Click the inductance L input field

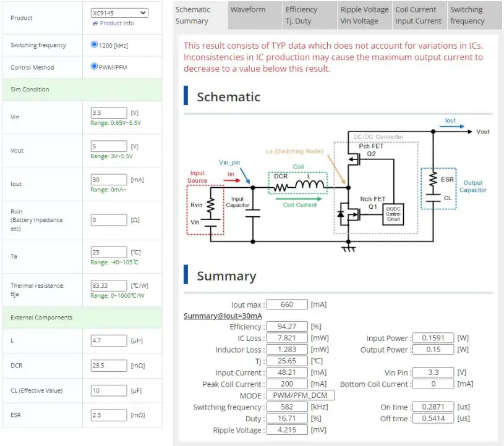coord(108,340)
